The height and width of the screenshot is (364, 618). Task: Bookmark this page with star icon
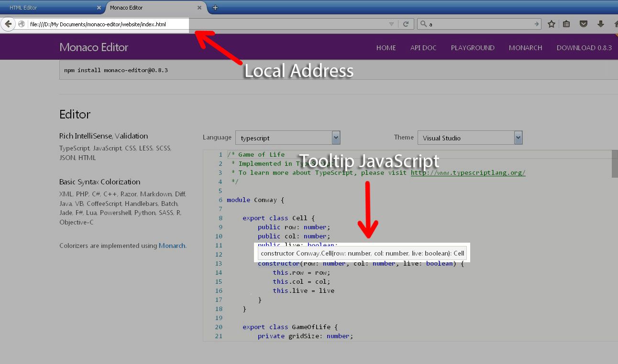(551, 24)
